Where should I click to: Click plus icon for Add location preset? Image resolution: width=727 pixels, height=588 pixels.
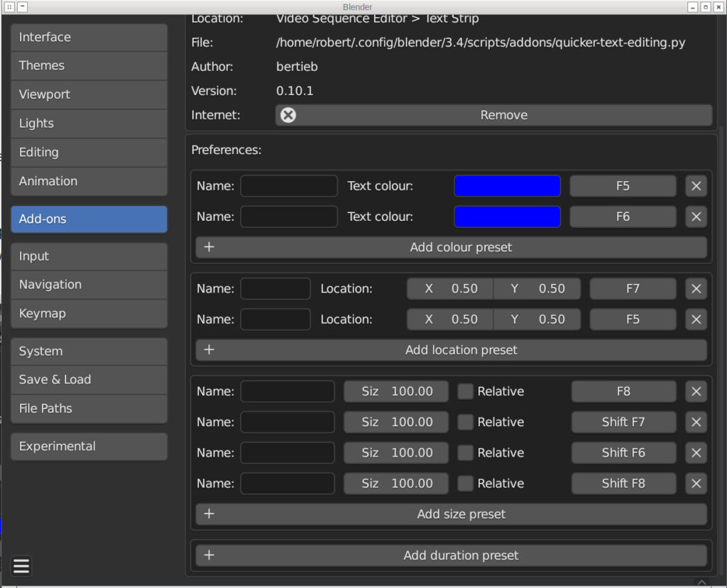click(209, 349)
